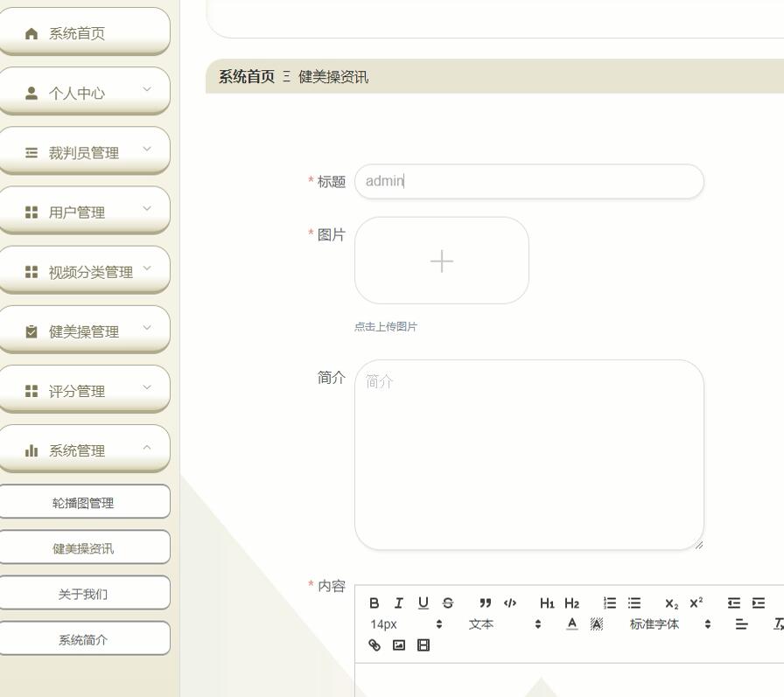The height and width of the screenshot is (697, 784).
Task: Enable underline in the content toolbar
Action: [x=423, y=603]
